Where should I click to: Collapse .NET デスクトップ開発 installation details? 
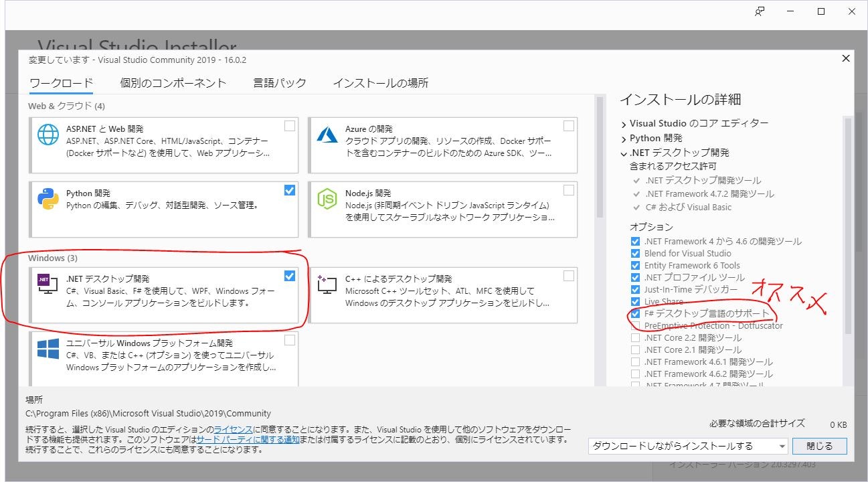tap(624, 153)
